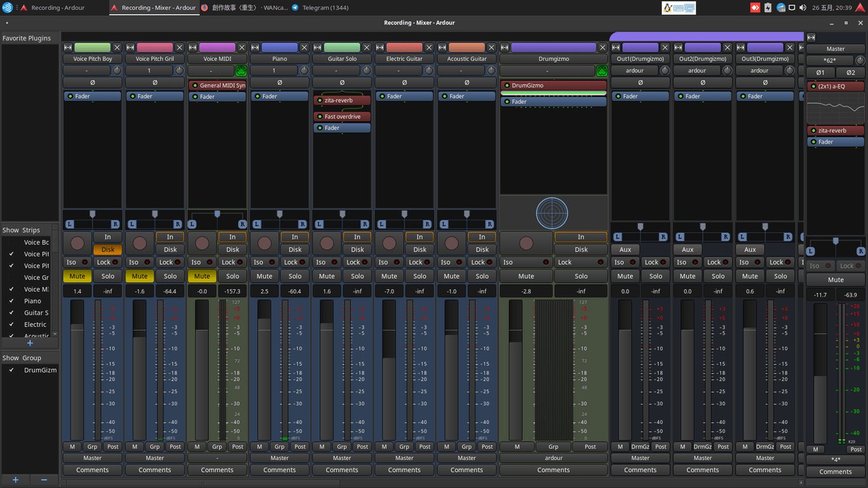The image size is (868, 488).
Task: Arm record on Voice Pitch Boy strip
Action: (78, 243)
